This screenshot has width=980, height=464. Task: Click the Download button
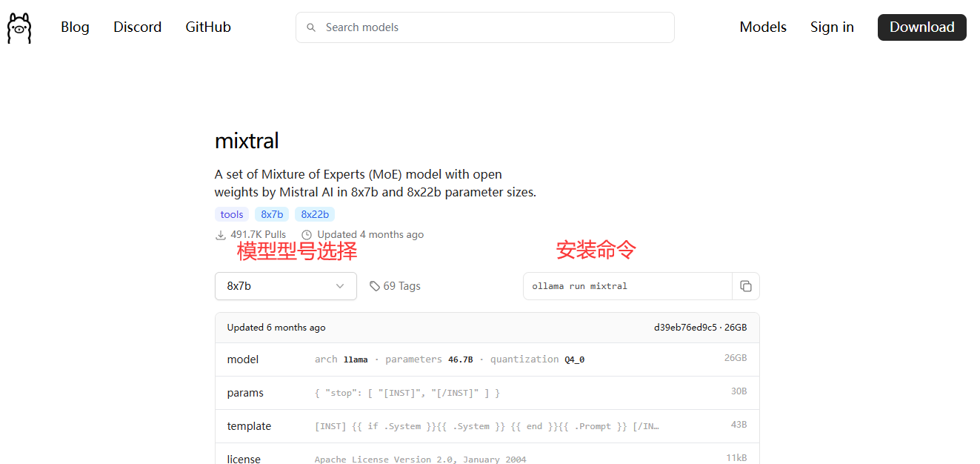pos(921,27)
